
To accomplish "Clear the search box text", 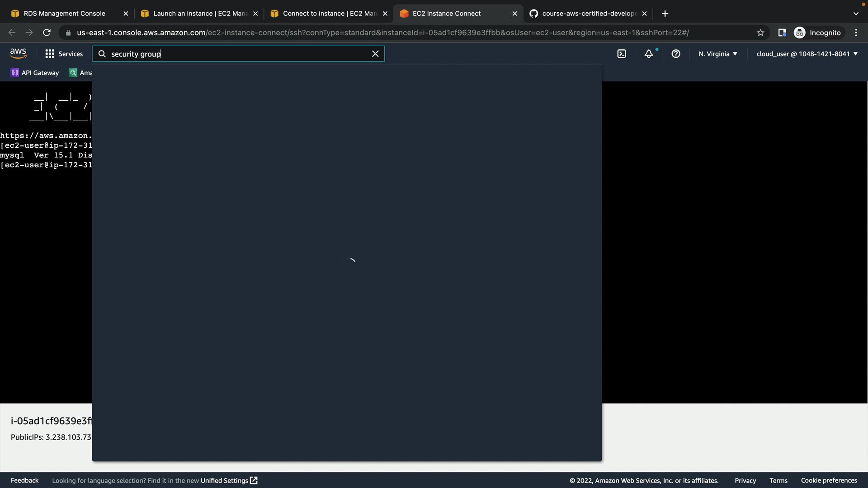I will tap(375, 54).
